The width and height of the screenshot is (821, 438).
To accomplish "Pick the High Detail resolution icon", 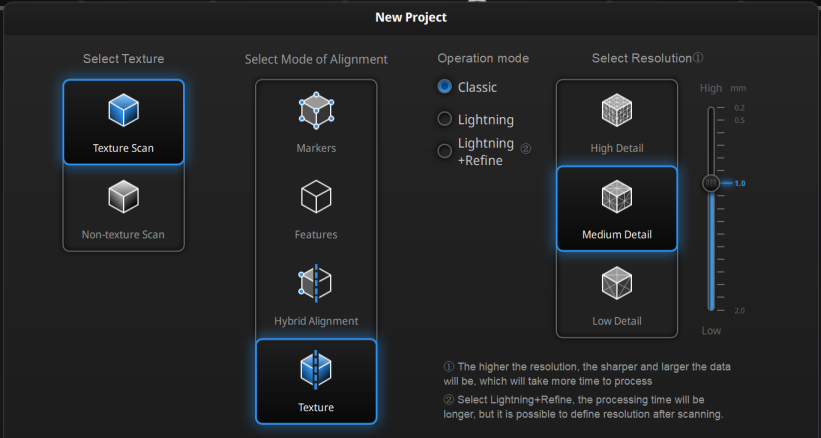I will (617, 110).
